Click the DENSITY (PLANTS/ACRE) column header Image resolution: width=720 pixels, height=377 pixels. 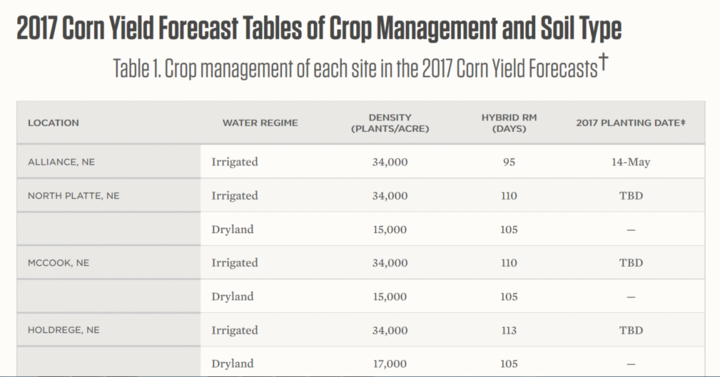(390, 123)
